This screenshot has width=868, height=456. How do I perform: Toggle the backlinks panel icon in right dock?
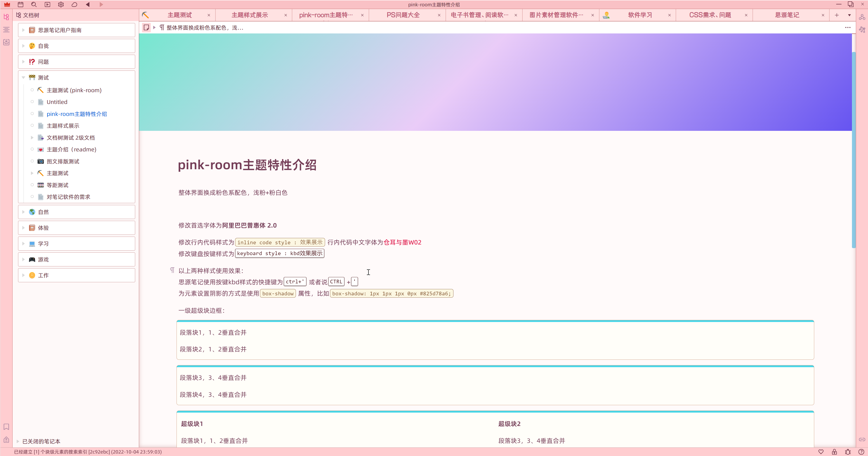(x=862, y=440)
